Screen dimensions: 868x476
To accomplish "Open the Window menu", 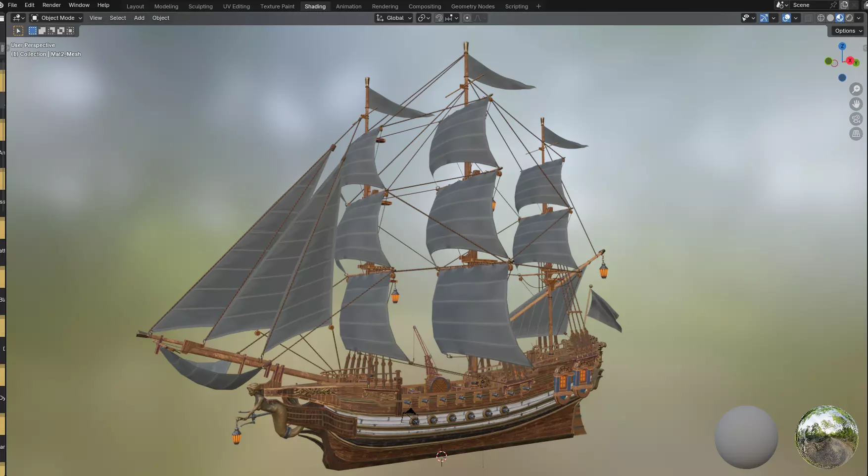I will point(79,5).
